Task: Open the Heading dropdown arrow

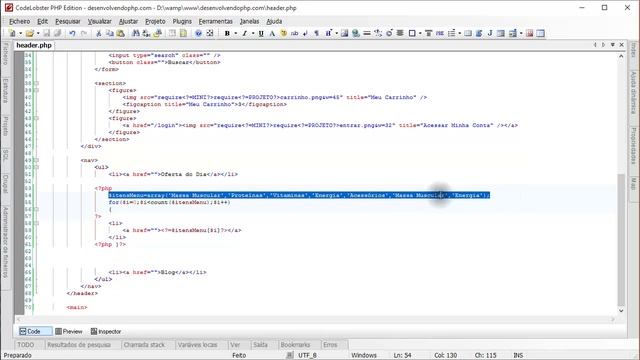Action: (x=336, y=33)
